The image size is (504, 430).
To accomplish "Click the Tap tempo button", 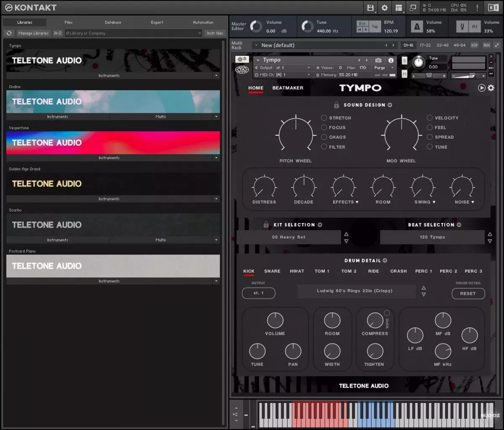I will (375, 27).
